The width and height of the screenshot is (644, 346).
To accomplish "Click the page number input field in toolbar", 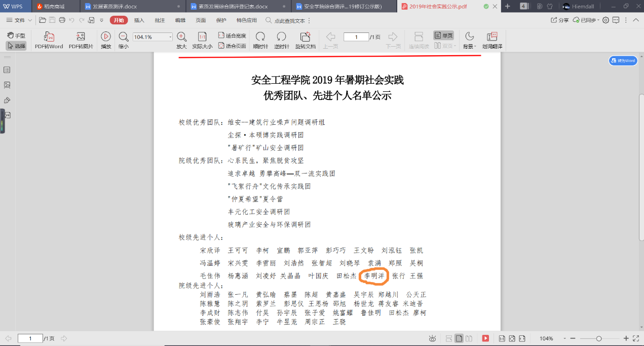I will coord(356,37).
